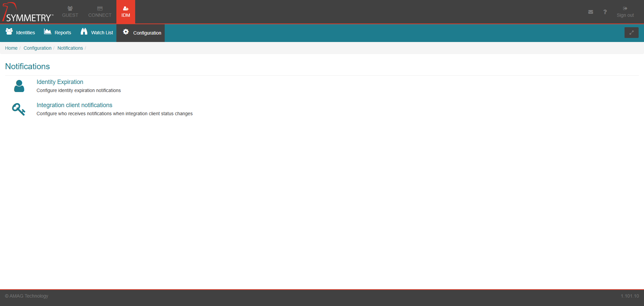Viewport: 644px width, 306px height.
Task: Open messages envelope icon
Action: [591, 12]
